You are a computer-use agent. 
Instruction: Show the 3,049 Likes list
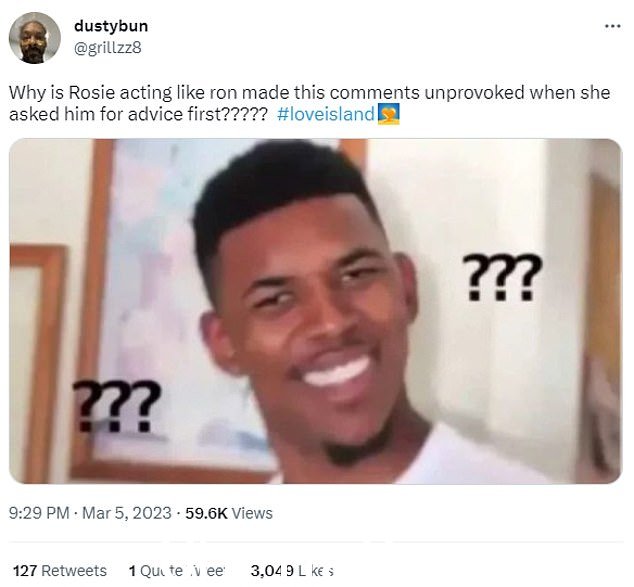click(292, 571)
